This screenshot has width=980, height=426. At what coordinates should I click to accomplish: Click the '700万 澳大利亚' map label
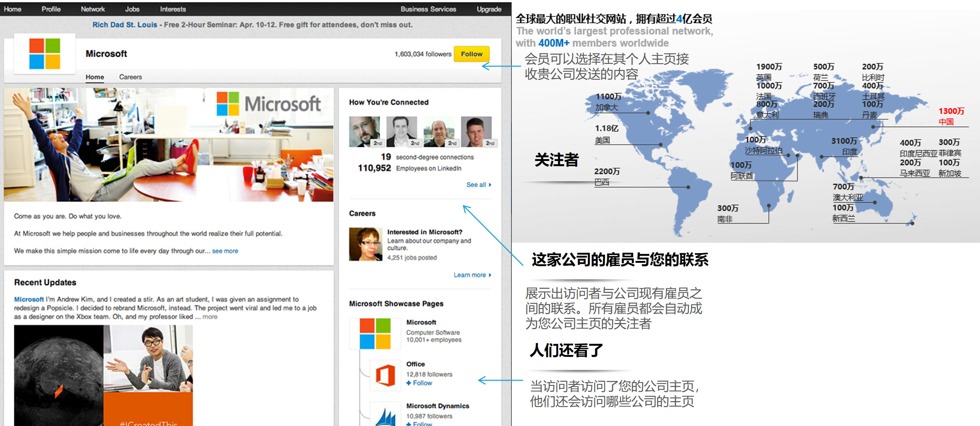pos(848,192)
